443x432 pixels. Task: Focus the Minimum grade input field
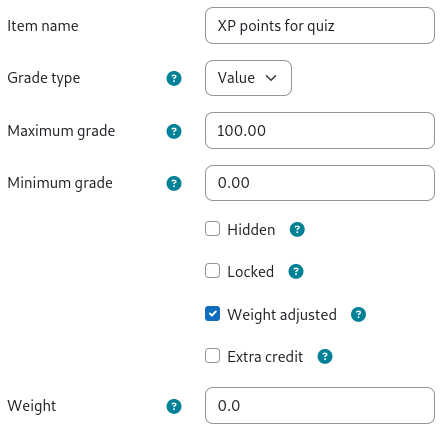(320, 183)
